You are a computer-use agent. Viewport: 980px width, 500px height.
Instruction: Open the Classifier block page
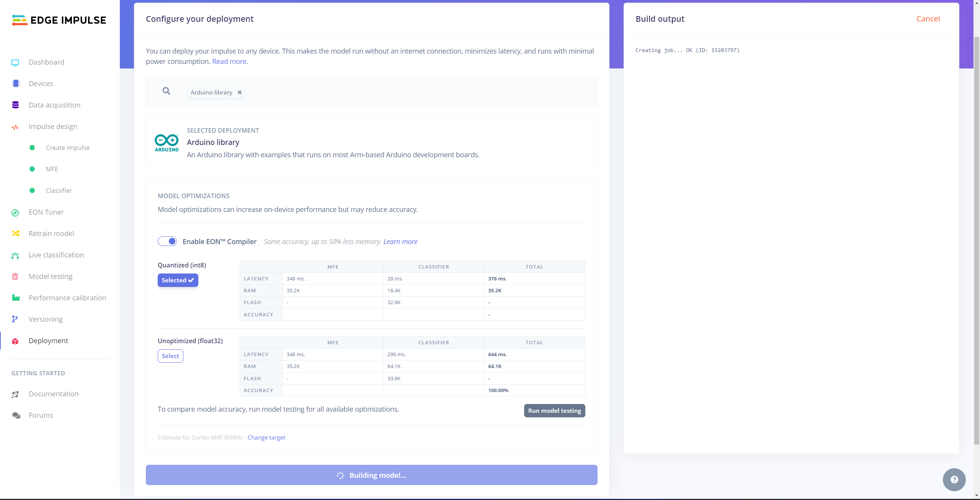click(59, 191)
